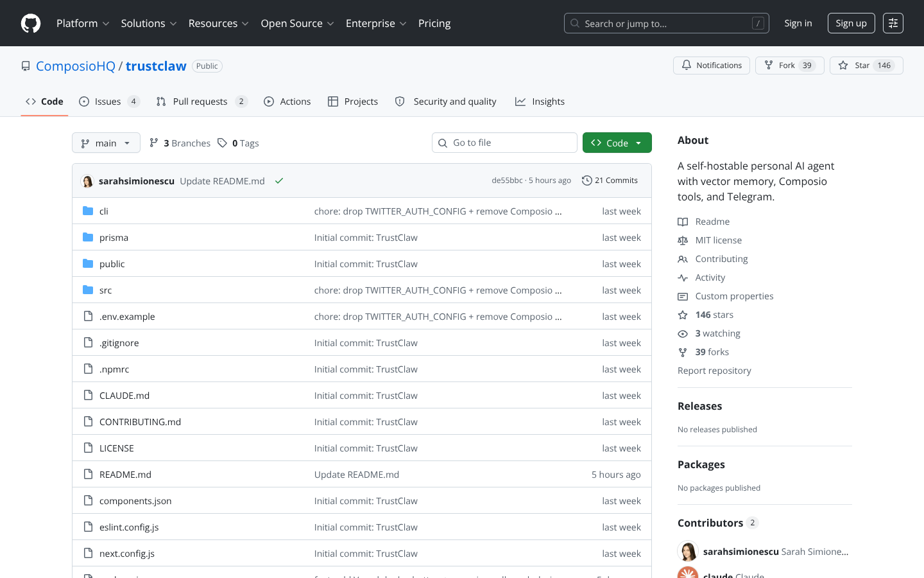Click the scale icon beside MIT license

tap(683, 240)
